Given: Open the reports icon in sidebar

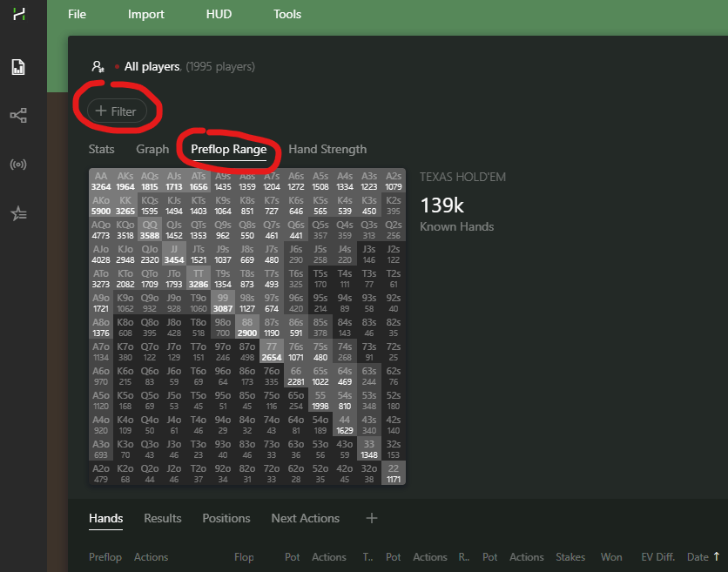Looking at the screenshot, I should [18, 67].
